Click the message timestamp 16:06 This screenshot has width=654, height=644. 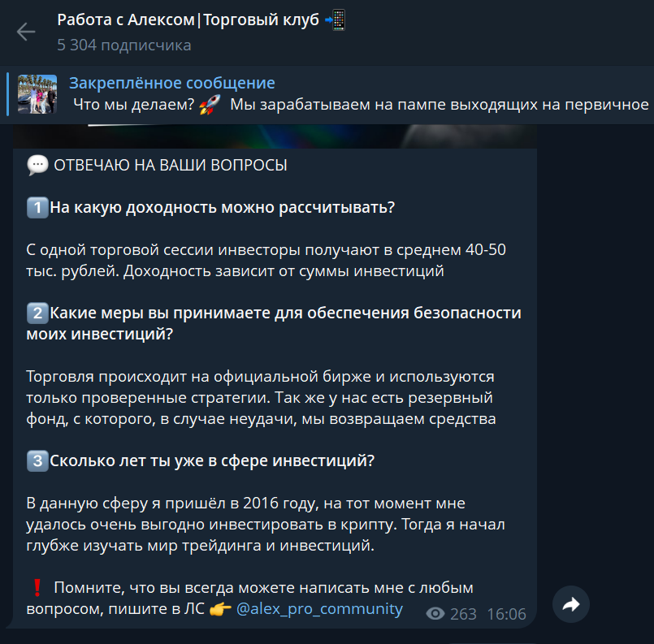click(x=506, y=614)
